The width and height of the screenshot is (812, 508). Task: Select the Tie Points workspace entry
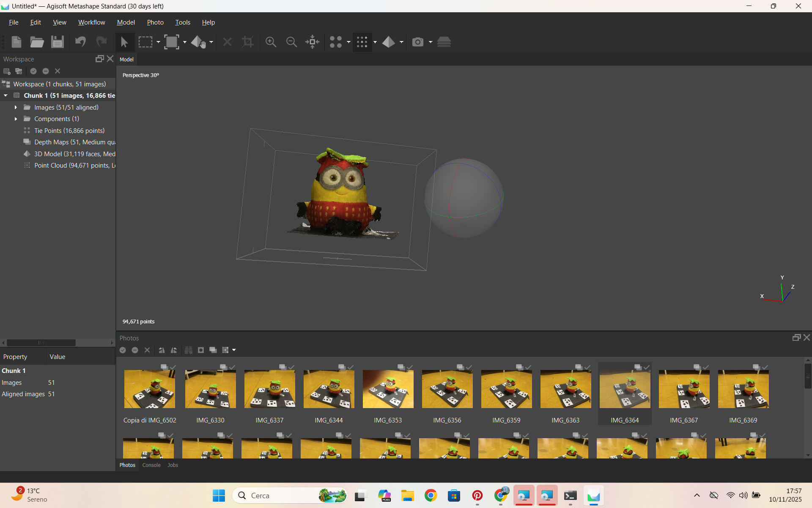tap(69, 131)
